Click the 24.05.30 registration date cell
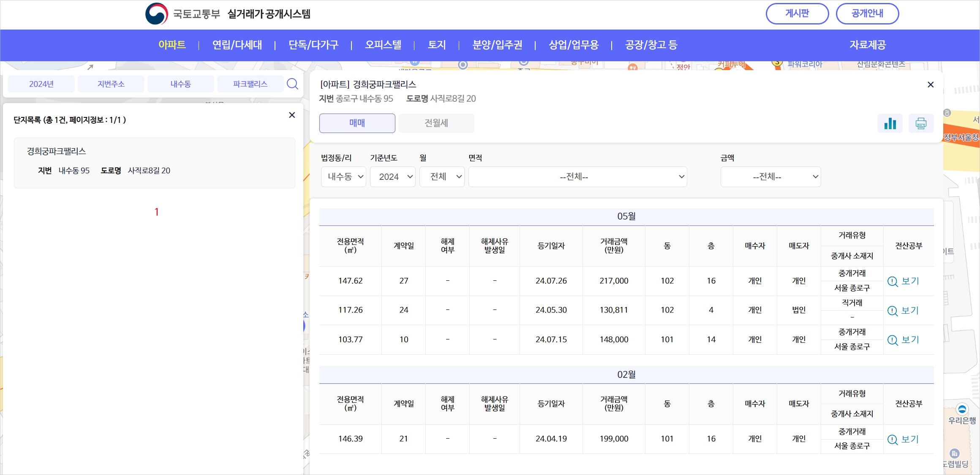This screenshot has width=980, height=475. 551,310
